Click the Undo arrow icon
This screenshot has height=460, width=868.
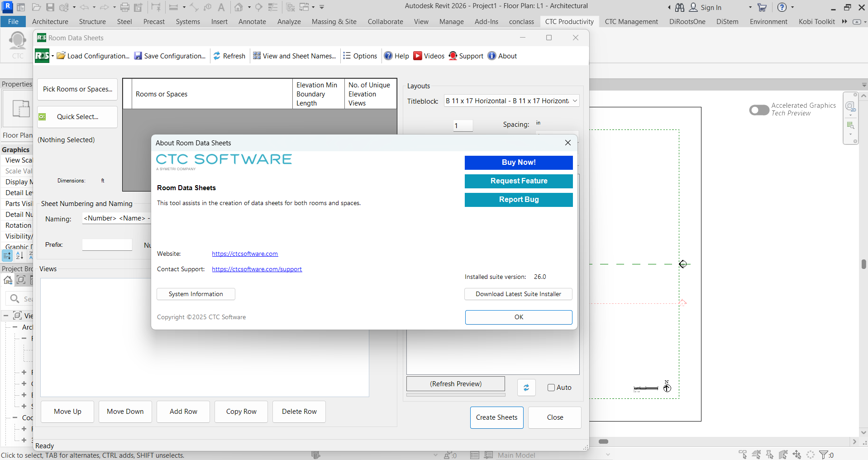click(x=85, y=7)
